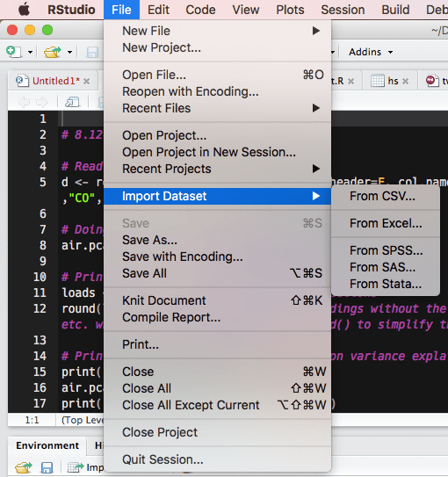
Task: Click the show in new window icon
Action: click(x=72, y=102)
